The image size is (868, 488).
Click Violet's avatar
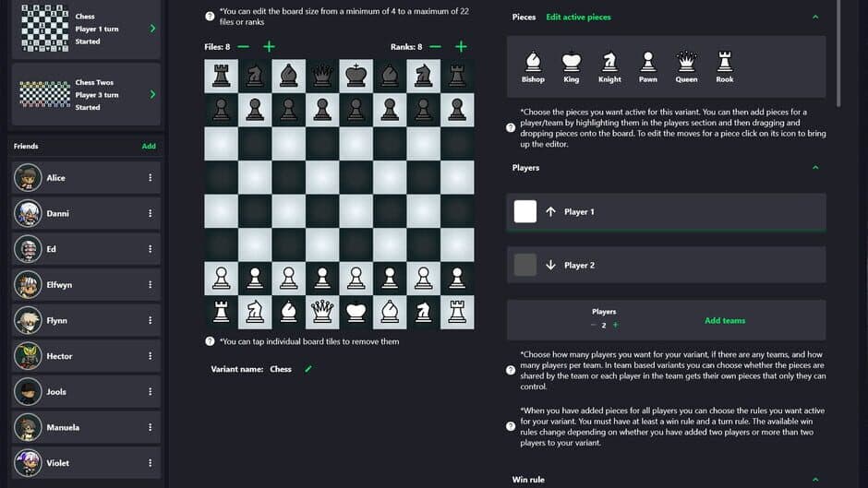coord(28,462)
